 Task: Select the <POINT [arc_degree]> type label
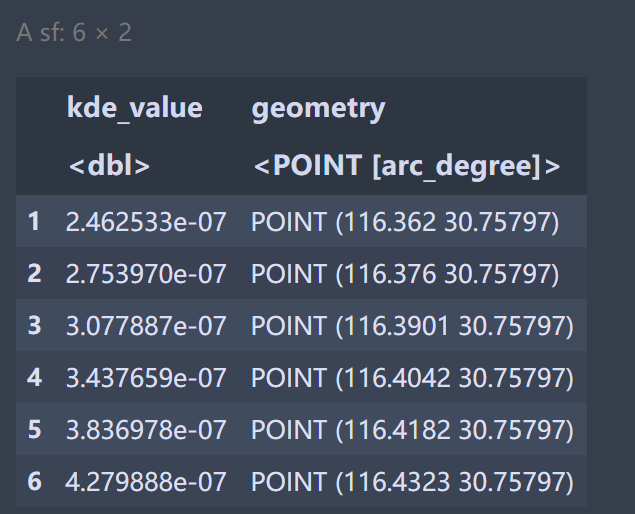pyautogui.click(x=406, y=165)
